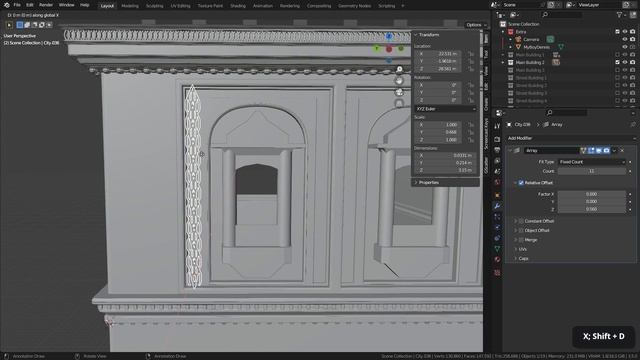Click the Array Count field
The height and width of the screenshot is (360, 640).
point(592,171)
